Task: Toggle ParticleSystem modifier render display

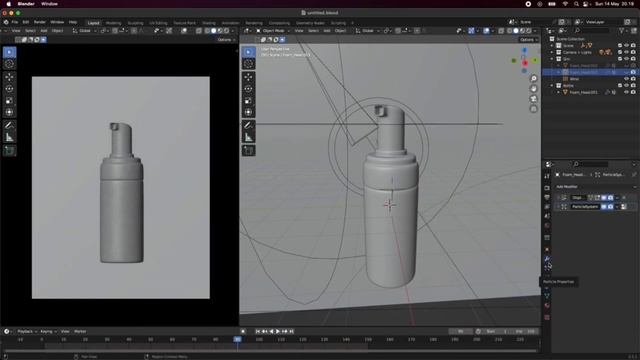Action: pyautogui.click(x=611, y=207)
